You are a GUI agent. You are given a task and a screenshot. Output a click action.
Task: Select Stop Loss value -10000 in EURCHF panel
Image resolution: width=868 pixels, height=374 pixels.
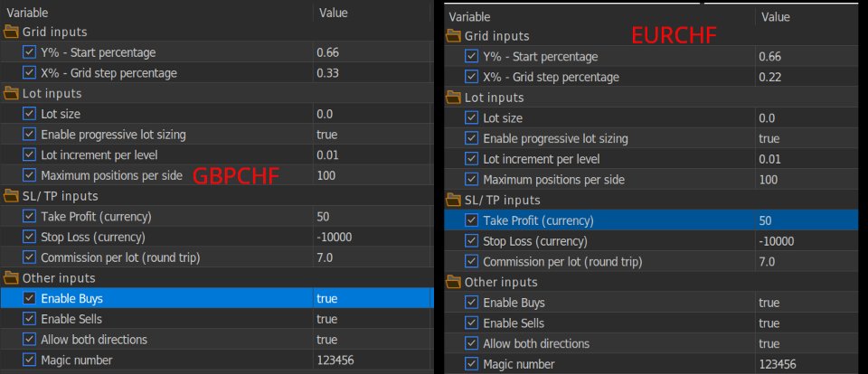(776, 240)
